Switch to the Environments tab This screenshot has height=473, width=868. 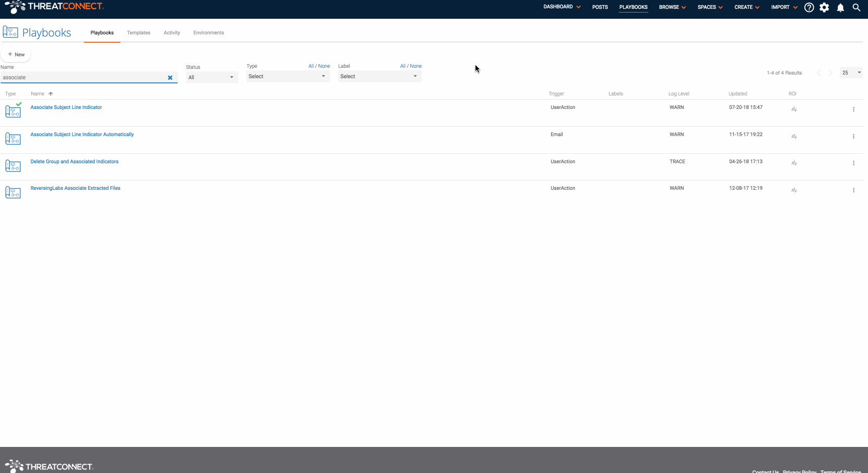[x=209, y=33]
